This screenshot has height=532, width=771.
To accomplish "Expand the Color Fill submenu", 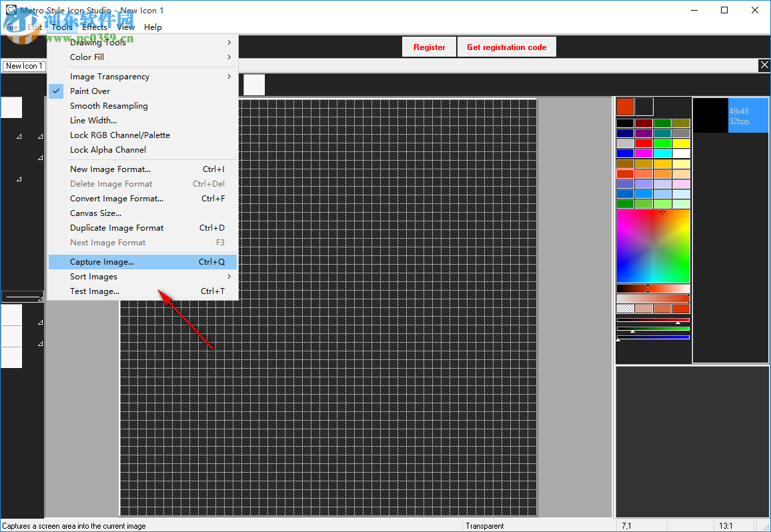I will (143, 57).
